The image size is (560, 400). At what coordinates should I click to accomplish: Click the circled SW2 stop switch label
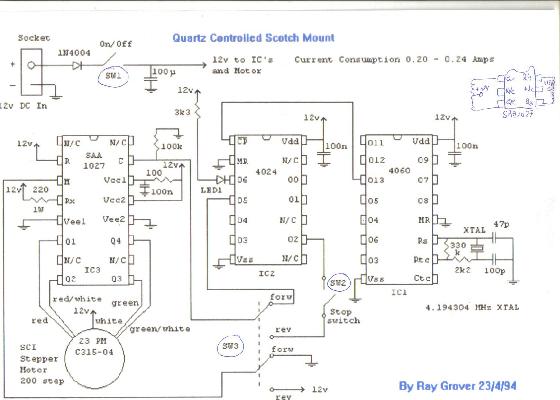tap(338, 283)
